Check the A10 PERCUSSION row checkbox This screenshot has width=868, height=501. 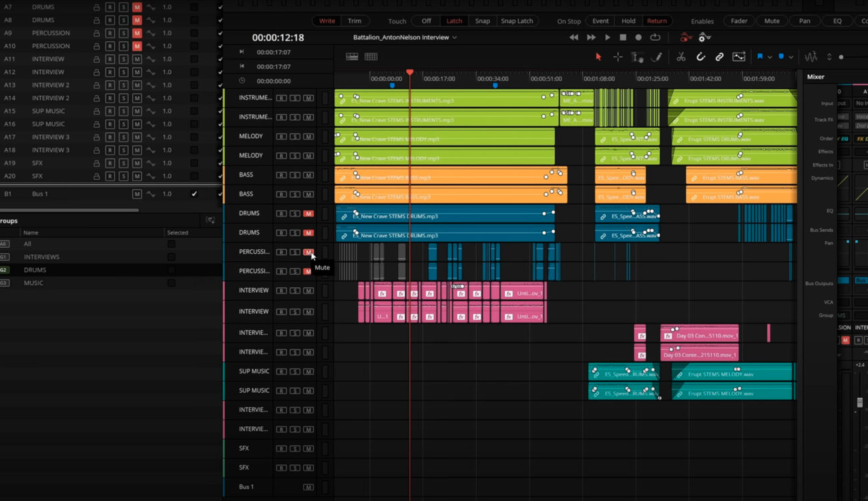pyautogui.click(x=194, y=46)
